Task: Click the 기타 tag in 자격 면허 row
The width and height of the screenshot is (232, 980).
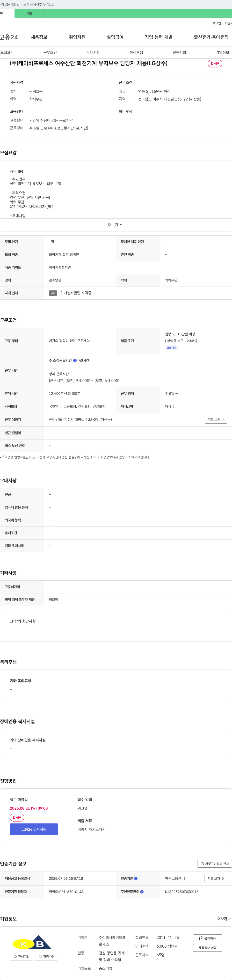Action: coord(53,293)
